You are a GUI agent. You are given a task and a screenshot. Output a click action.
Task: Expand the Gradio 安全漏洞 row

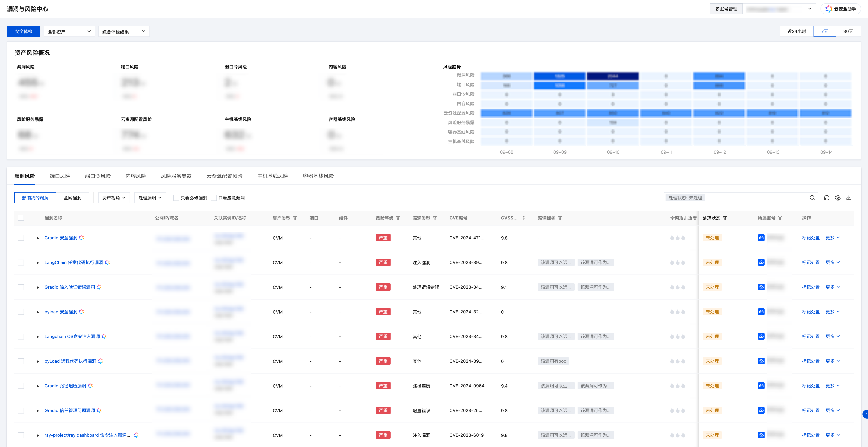pyautogui.click(x=38, y=238)
